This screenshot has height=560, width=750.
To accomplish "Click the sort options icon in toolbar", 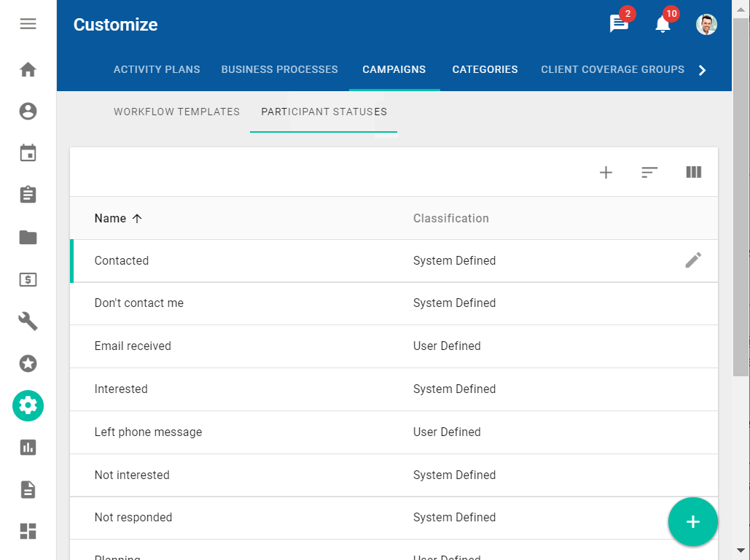I will [x=649, y=172].
